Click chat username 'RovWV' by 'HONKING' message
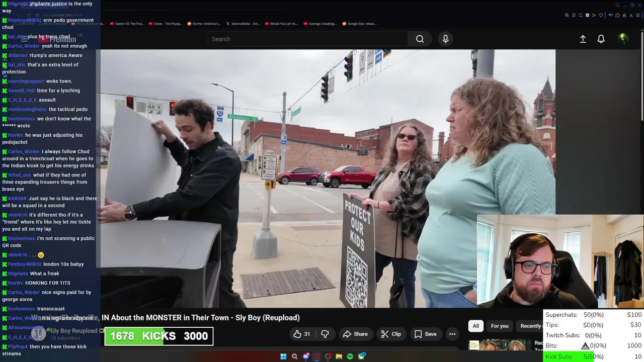Viewport: 644px width, 362px height. coord(16,283)
